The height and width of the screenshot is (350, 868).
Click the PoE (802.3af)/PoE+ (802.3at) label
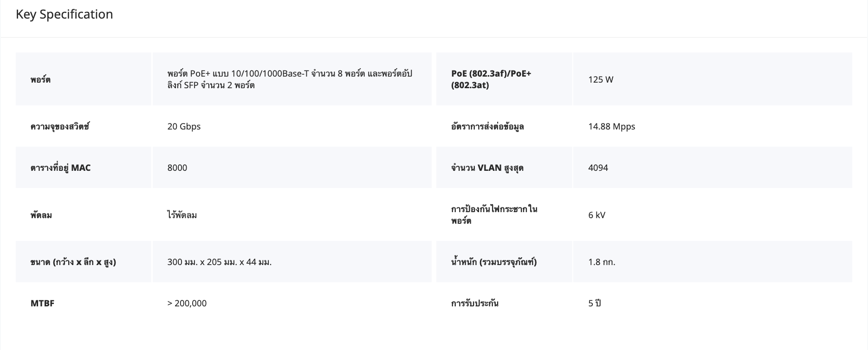(491, 79)
